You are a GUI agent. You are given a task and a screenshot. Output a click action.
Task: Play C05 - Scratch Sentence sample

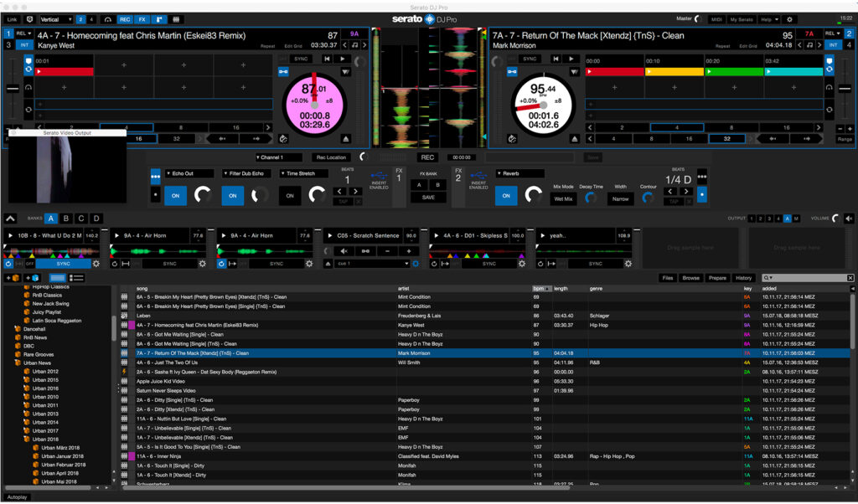click(329, 235)
